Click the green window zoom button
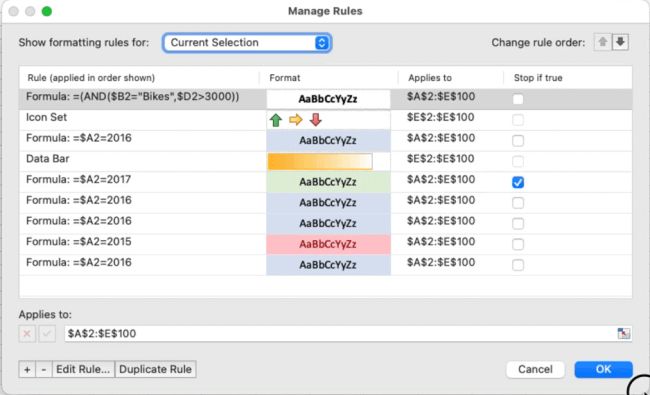The image size is (650, 395). point(47,11)
